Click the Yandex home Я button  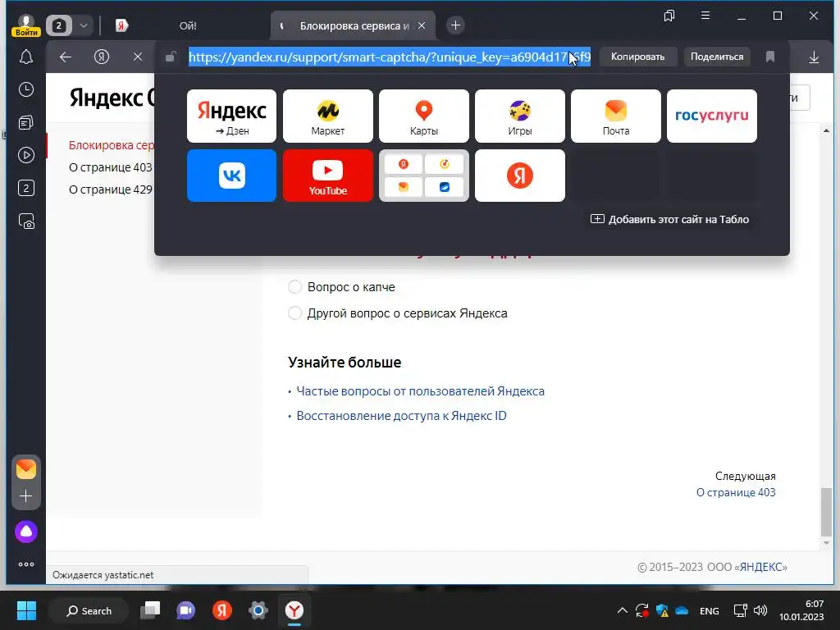[102, 57]
